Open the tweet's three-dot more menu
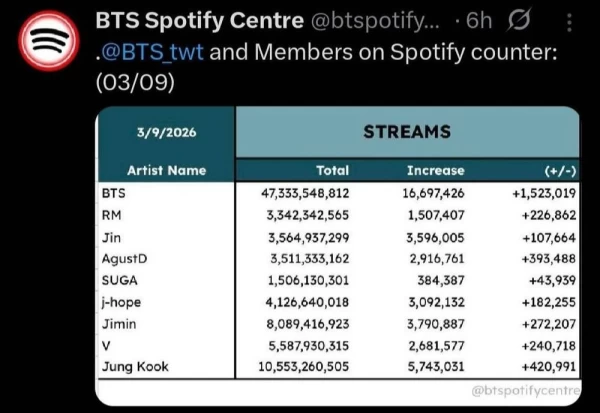 tap(569, 22)
